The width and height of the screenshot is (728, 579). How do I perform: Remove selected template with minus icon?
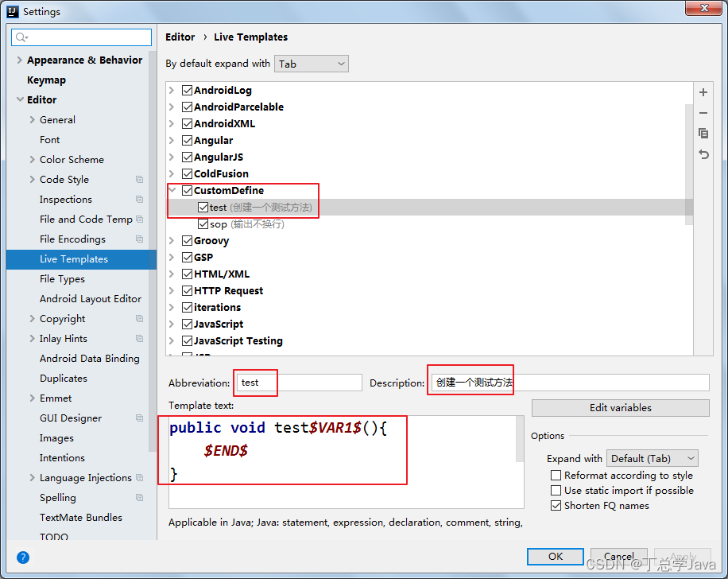pos(703,113)
